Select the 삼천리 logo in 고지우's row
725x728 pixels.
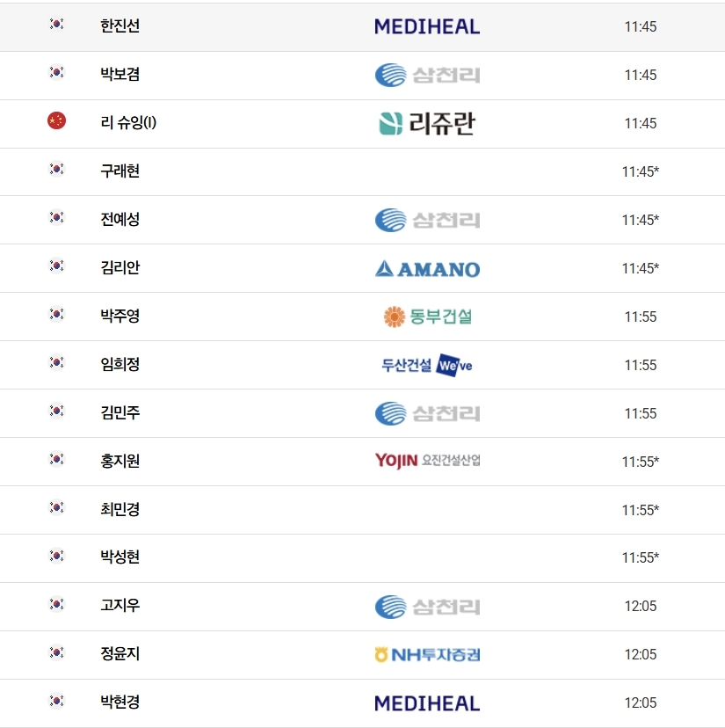tap(427, 606)
